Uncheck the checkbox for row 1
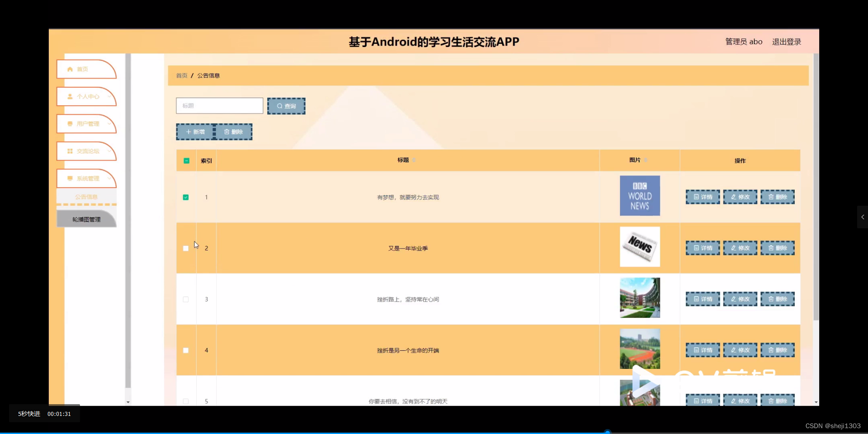This screenshot has height=434, width=868. 186,197
